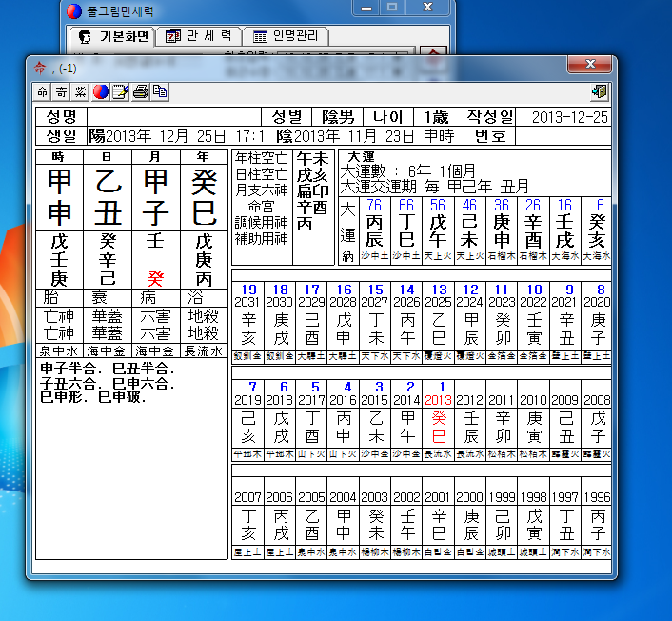Viewport: 672px width, 621px height.
Task: Click the empty 번호 number field
Action: 562,136
